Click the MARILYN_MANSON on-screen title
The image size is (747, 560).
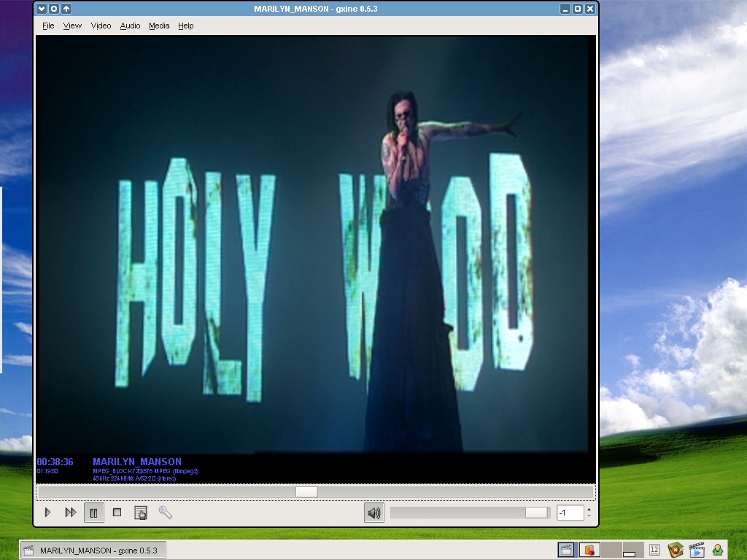137,462
